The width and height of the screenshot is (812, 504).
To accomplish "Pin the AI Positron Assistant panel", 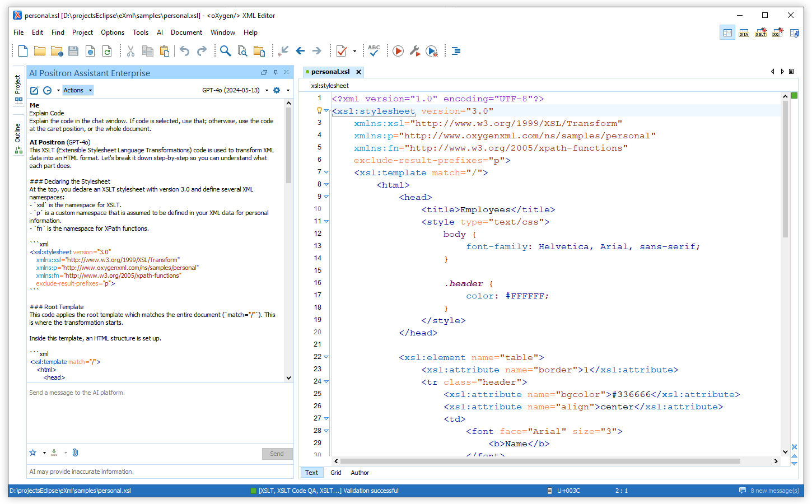I will point(276,72).
